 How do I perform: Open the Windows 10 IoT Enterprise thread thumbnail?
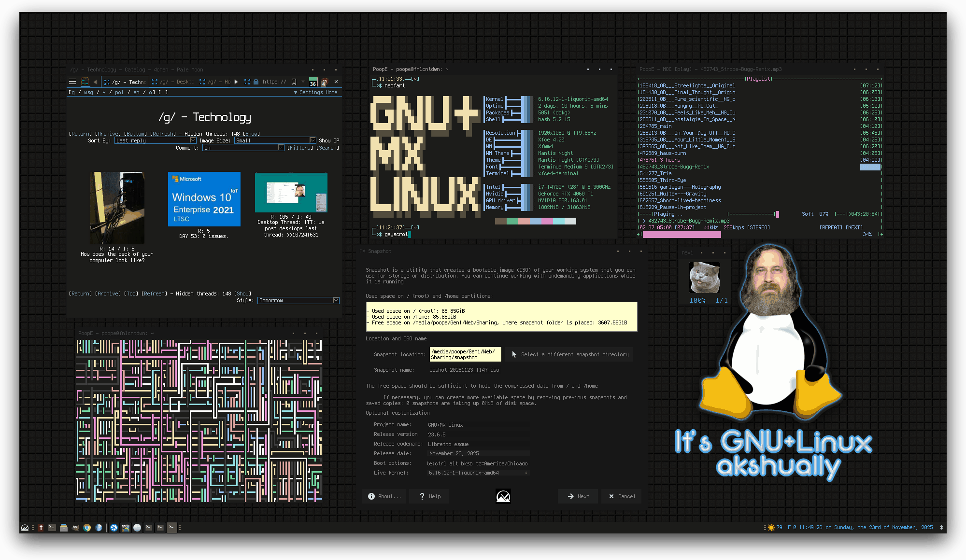pos(204,199)
